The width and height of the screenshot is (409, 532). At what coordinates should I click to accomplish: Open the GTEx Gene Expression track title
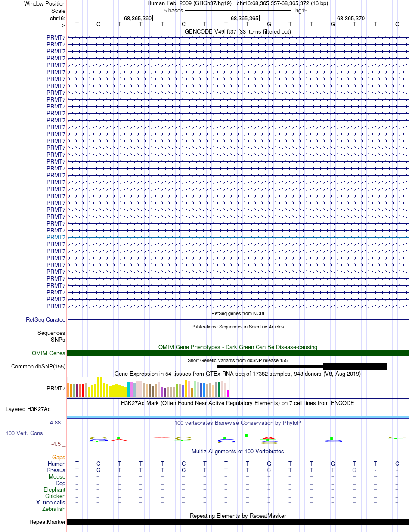(238, 374)
